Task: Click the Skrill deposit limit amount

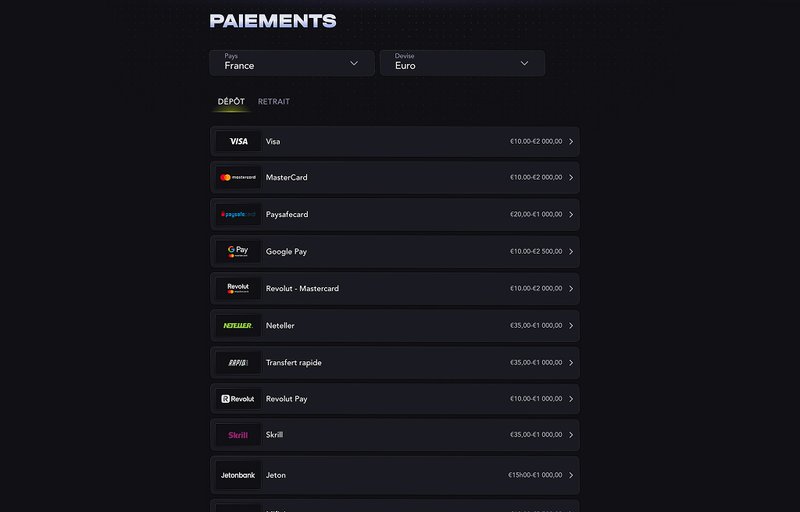Action: [x=536, y=435]
